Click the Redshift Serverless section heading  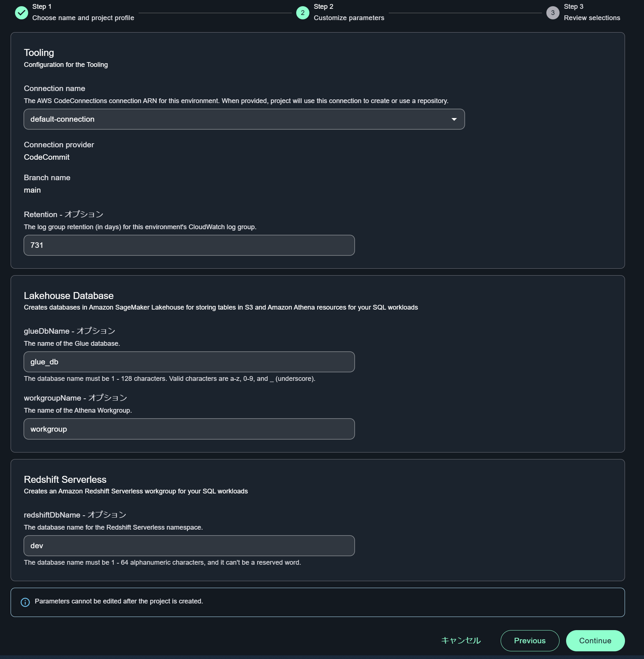coord(65,480)
